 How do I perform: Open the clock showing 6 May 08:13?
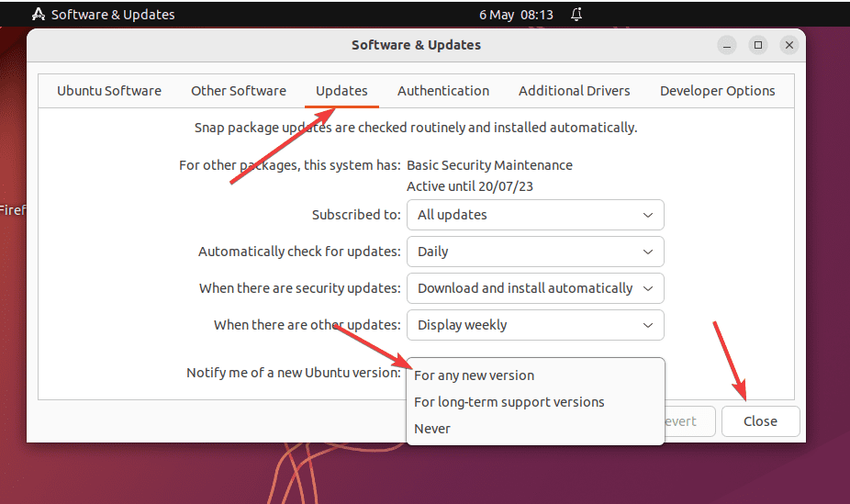pyautogui.click(x=516, y=15)
